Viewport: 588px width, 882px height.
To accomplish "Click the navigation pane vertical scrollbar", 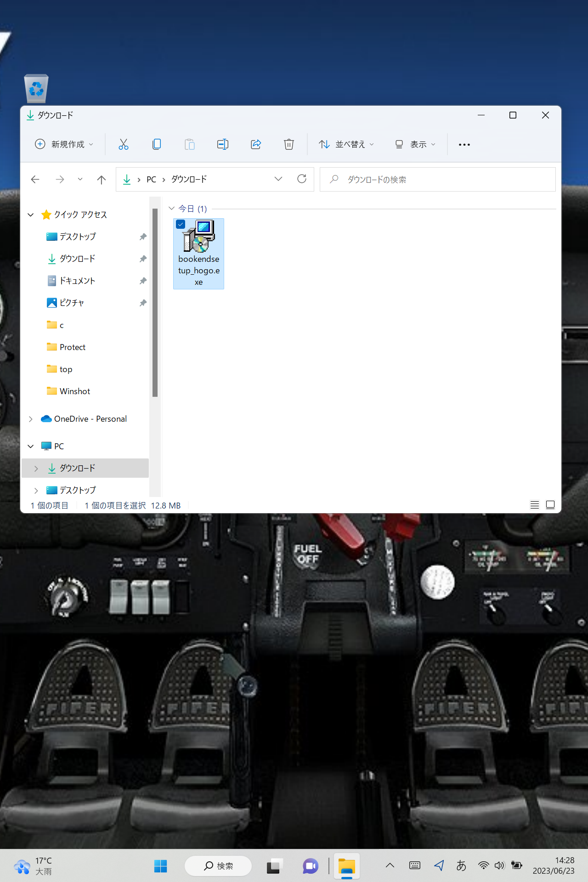I will [155, 303].
